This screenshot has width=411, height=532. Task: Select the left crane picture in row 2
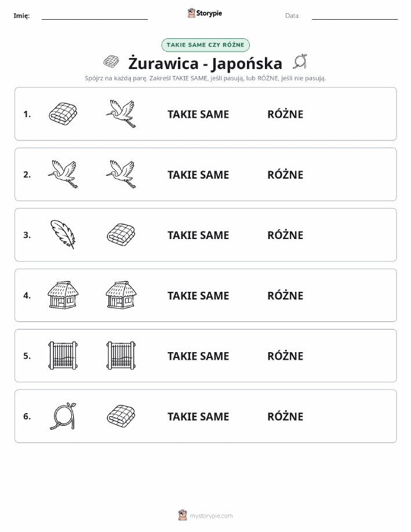click(x=63, y=174)
